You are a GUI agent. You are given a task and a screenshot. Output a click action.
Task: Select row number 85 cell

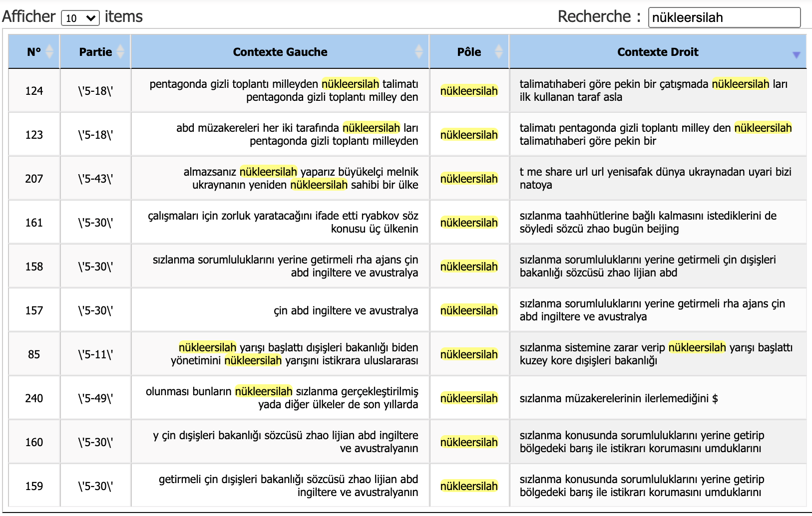(x=34, y=354)
